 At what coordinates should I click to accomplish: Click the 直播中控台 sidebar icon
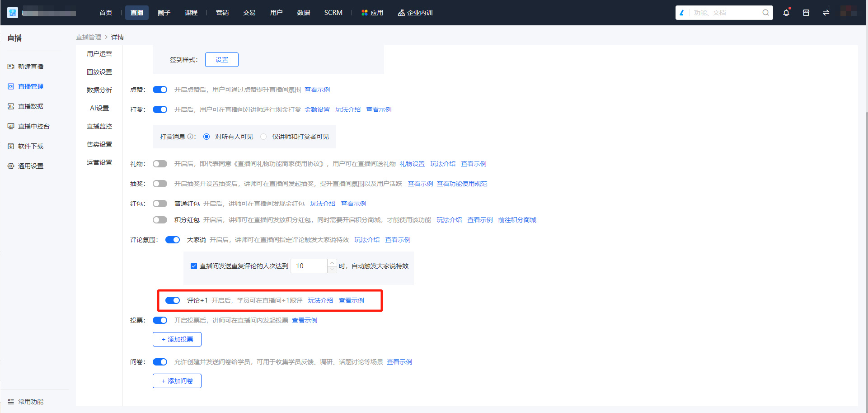[11, 126]
